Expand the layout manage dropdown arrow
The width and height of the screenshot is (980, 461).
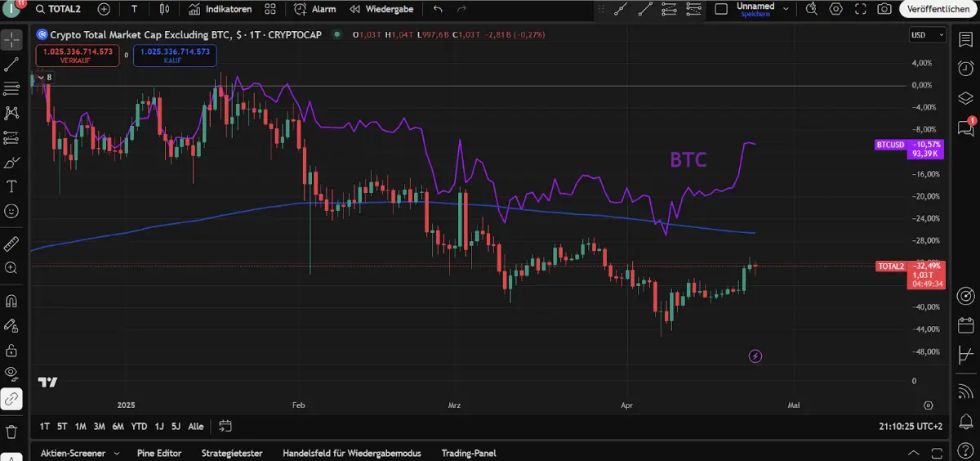click(x=786, y=9)
